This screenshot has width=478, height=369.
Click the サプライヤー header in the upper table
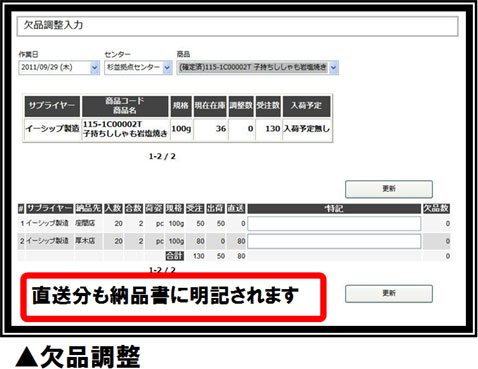point(52,106)
